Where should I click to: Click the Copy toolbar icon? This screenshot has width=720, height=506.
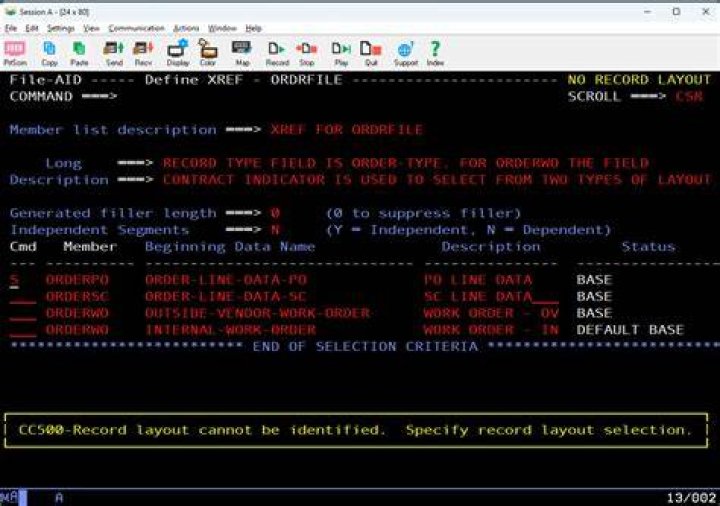point(49,53)
